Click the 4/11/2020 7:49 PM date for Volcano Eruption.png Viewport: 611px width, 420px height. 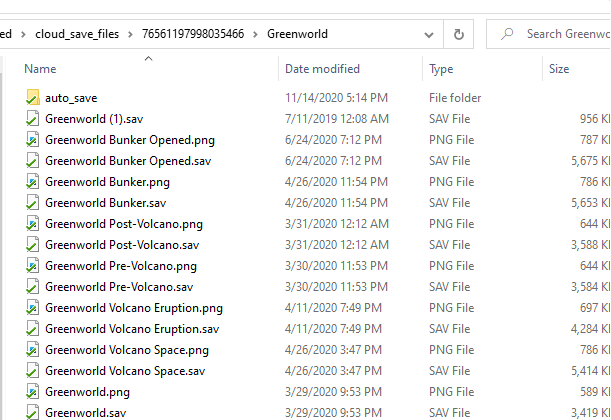tap(333, 308)
